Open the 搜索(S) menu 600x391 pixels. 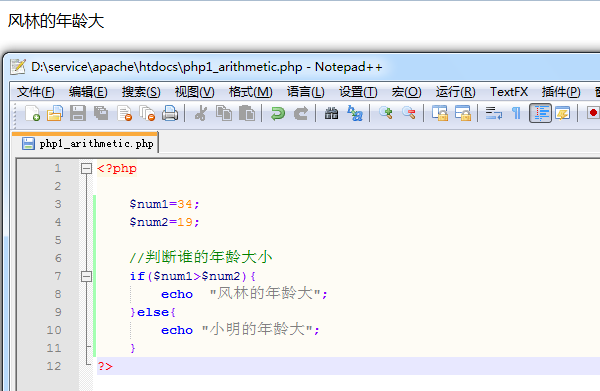click(141, 92)
